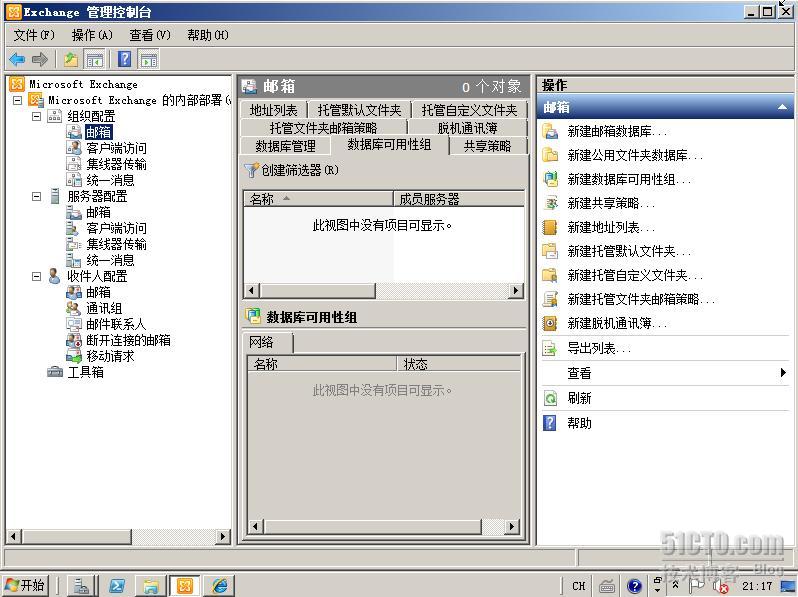Sort by the 名称 column in upper list
Image resolution: width=798 pixels, height=597 pixels.
[318, 199]
